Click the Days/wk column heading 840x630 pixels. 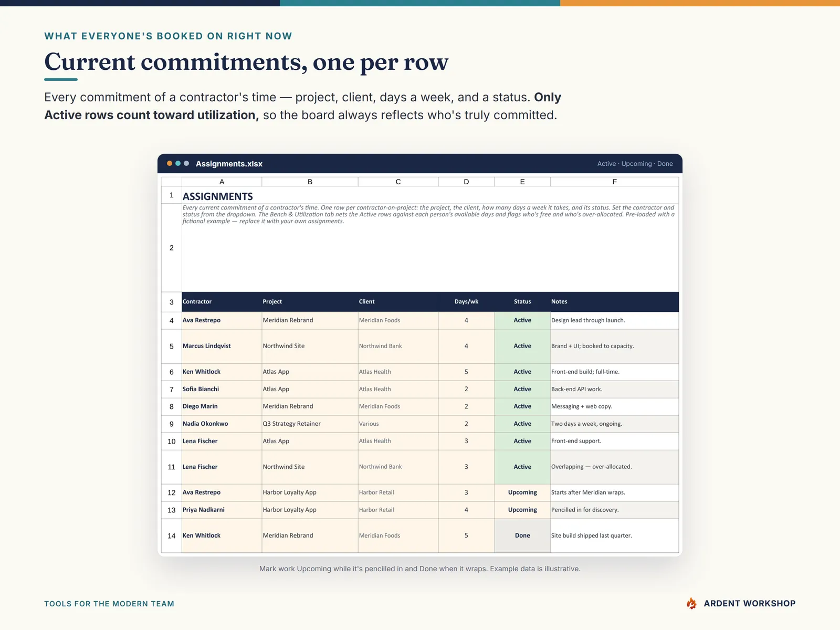click(x=466, y=301)
